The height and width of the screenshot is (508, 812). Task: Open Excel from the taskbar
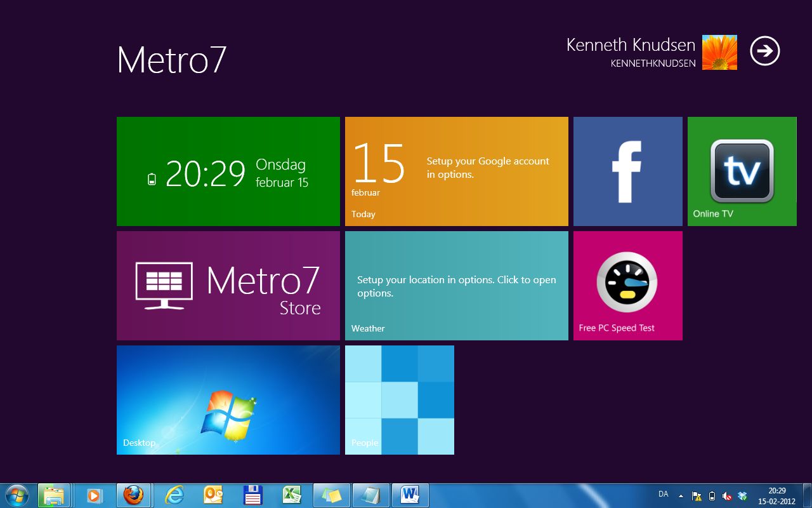click(x=292, y=495)
